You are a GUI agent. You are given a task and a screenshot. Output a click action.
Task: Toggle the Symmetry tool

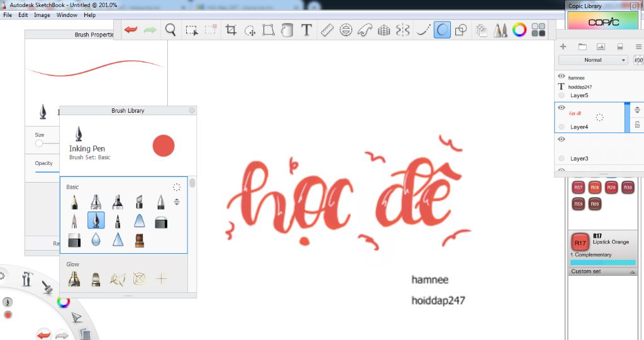(403, 30)
